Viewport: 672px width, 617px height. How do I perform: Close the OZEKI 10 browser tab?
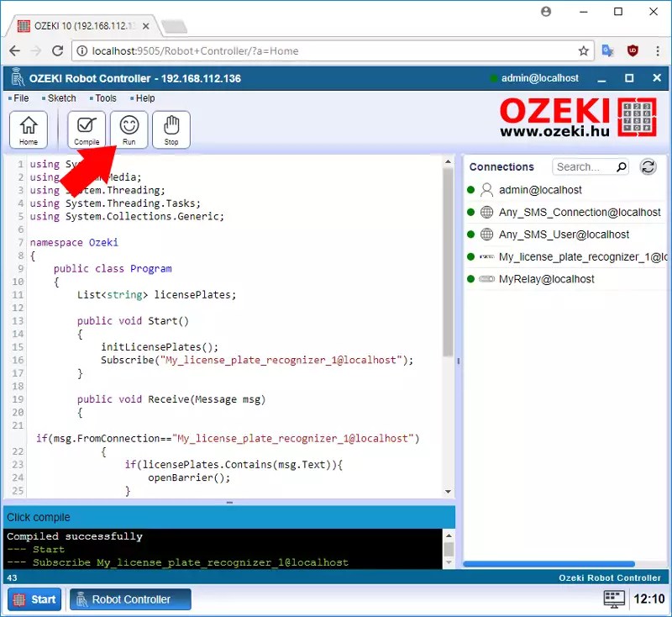(145, 26)
